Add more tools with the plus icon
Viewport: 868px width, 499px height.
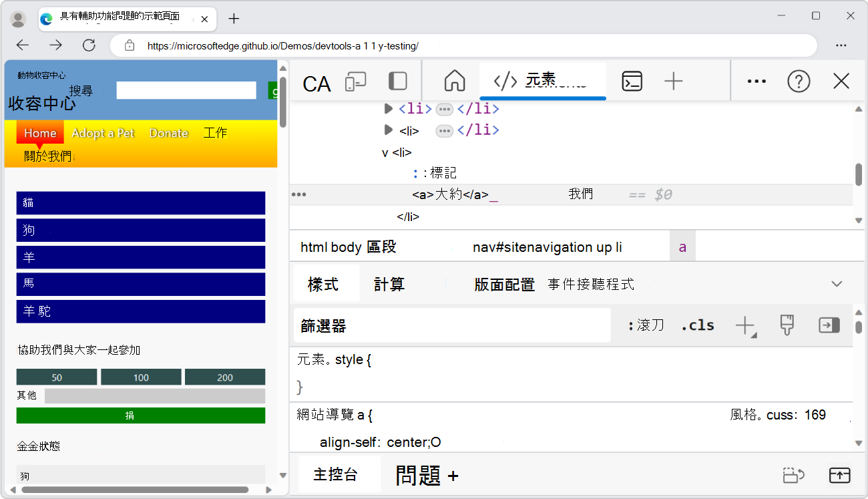(674, 81)
